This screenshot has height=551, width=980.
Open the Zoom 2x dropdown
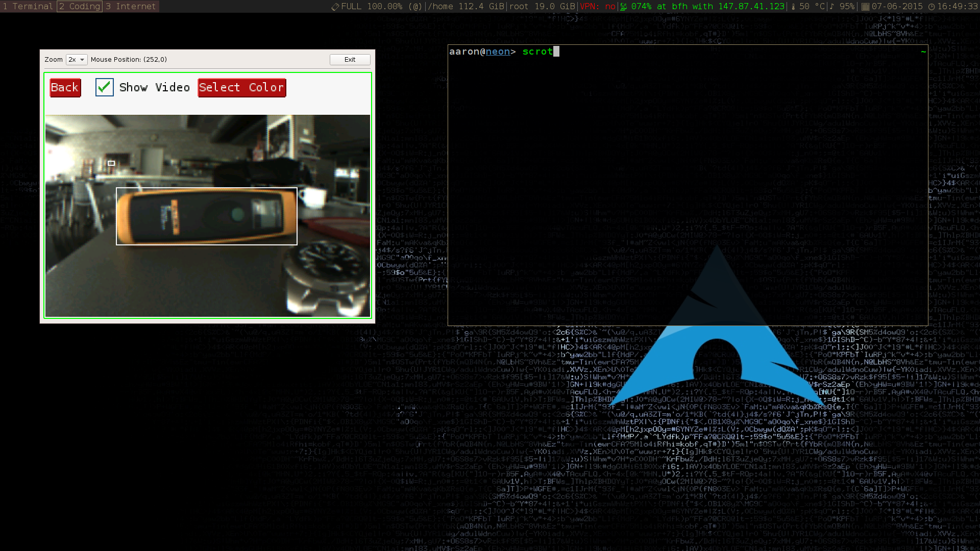point(77,60)
